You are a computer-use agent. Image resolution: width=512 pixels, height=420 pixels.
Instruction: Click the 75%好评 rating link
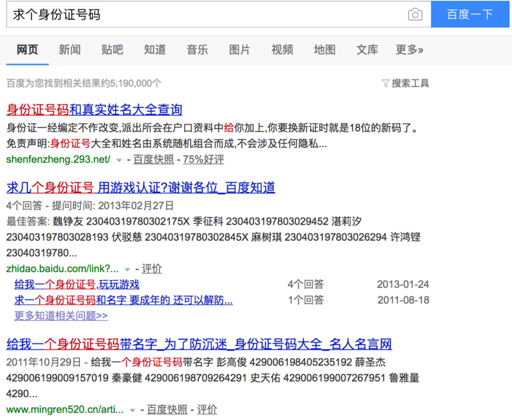(x=204, y=159)
